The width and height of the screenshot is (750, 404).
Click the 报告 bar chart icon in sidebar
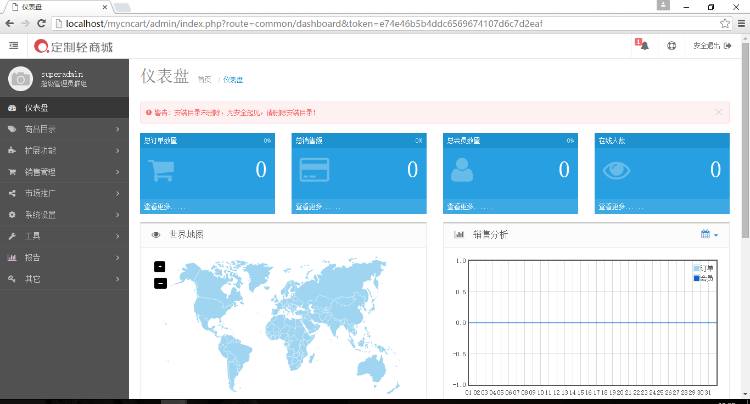[12, 257]
